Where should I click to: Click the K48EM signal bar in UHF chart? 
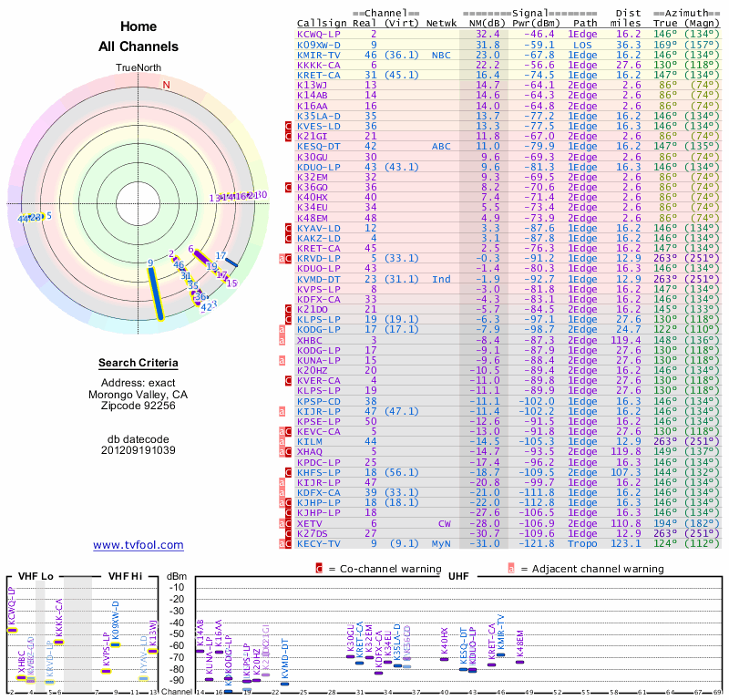[x=519, y=662]
